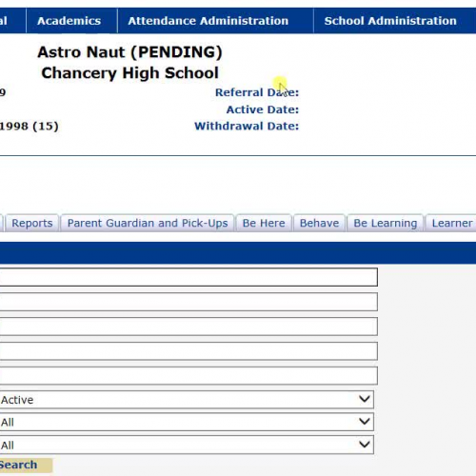Image resolution: width=476 pixels, height=476 pixels.
Task: Select the Behave tab
Action: [319, 223]
